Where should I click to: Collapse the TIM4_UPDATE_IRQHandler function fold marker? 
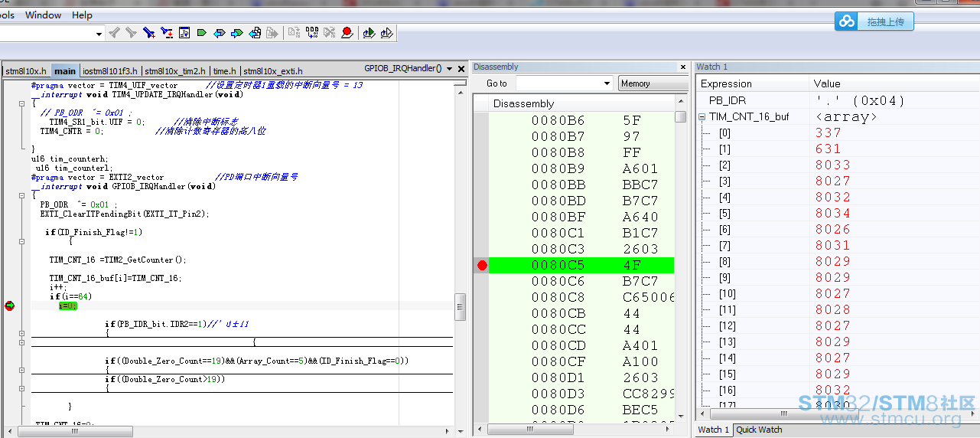[x=22, y=103]
